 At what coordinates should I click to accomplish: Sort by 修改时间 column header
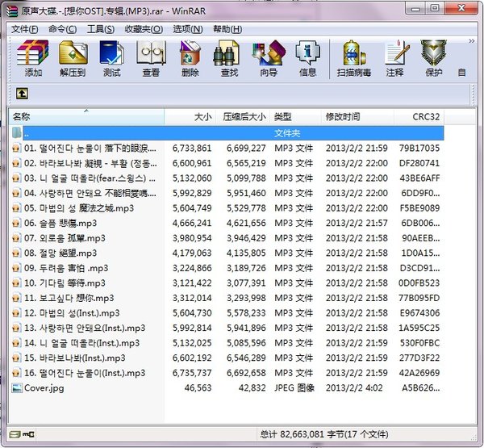(x=357, y=117)
